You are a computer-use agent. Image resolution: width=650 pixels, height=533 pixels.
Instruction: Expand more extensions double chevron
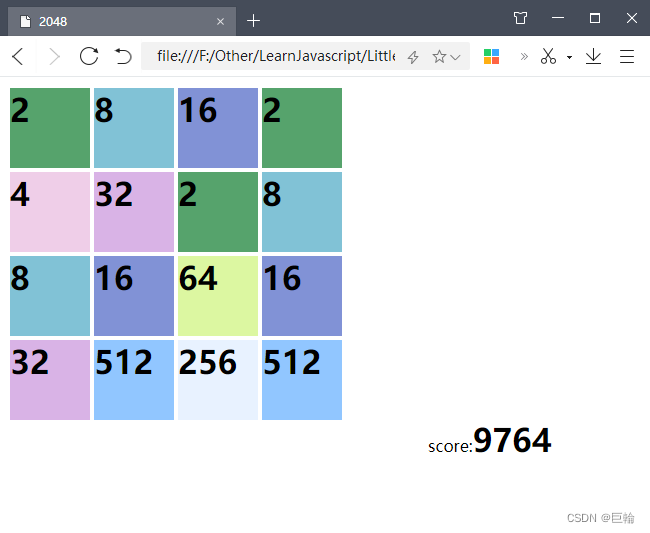pos(524,56)
